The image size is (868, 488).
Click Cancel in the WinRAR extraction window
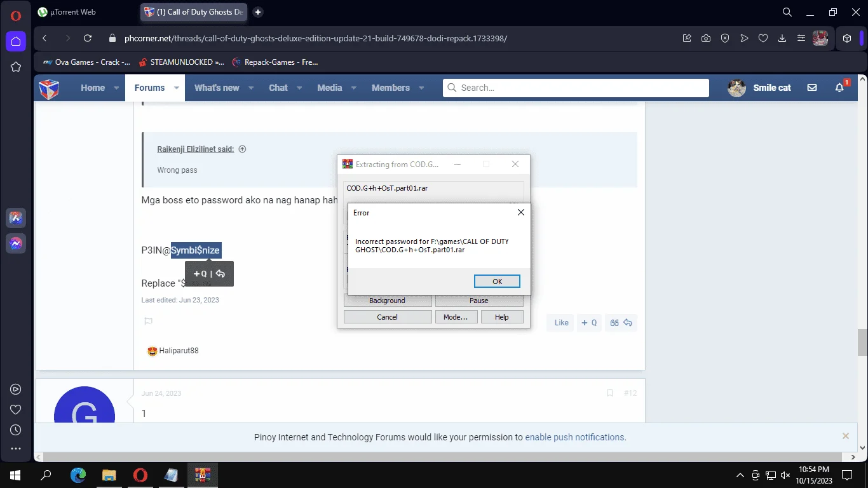click(x=388, y=317)
